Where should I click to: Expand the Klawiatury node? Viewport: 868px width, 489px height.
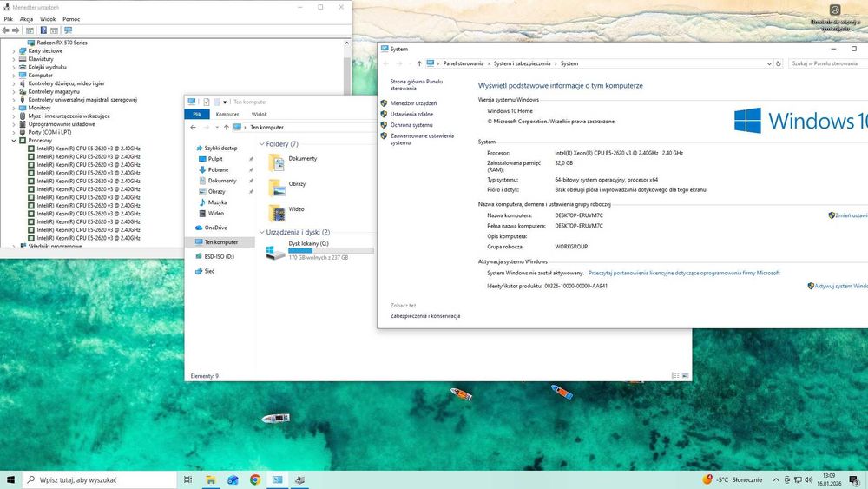[14, 59]
